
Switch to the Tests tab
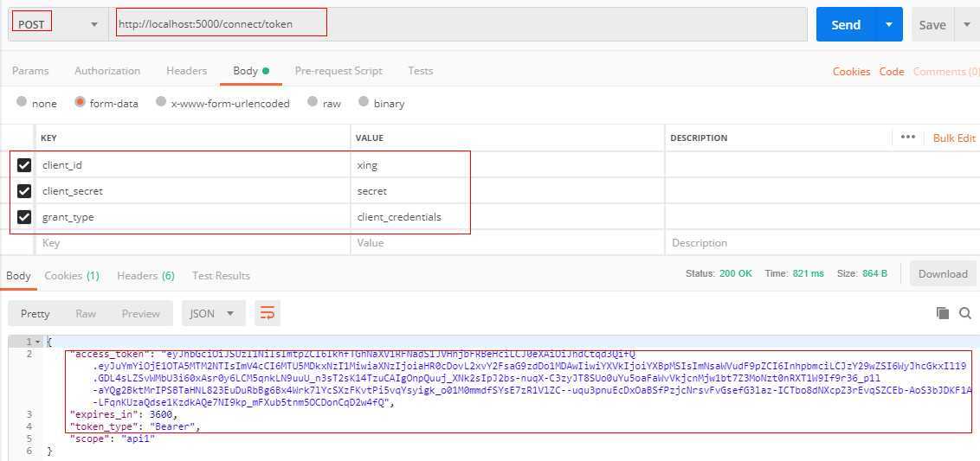(420, 71)
